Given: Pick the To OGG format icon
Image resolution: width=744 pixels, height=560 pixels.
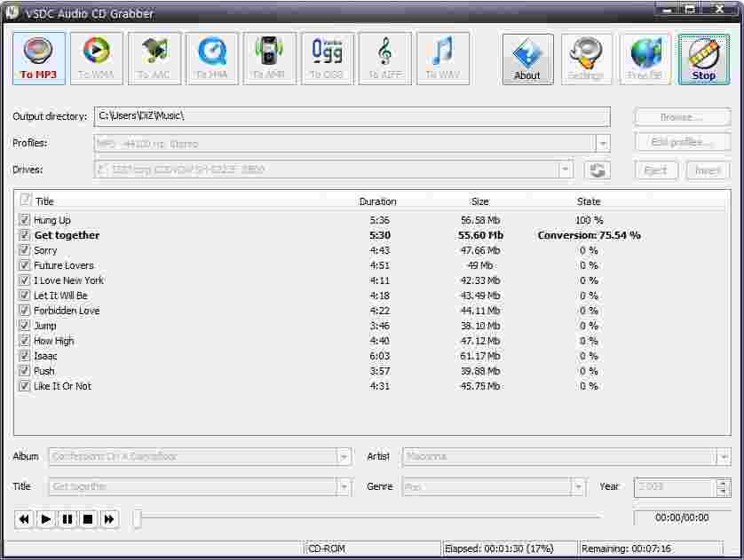Looking at the screenshot, I should 327,59.
